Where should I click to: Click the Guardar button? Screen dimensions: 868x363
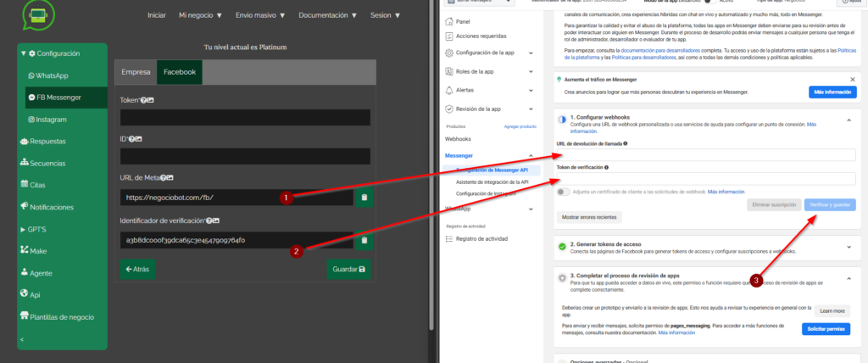[348, 270]
